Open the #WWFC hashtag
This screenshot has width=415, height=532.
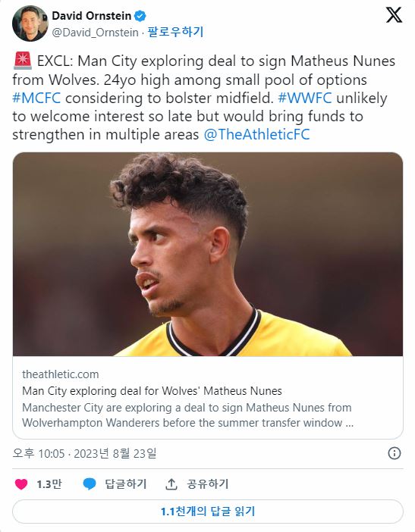coord(305,98)
